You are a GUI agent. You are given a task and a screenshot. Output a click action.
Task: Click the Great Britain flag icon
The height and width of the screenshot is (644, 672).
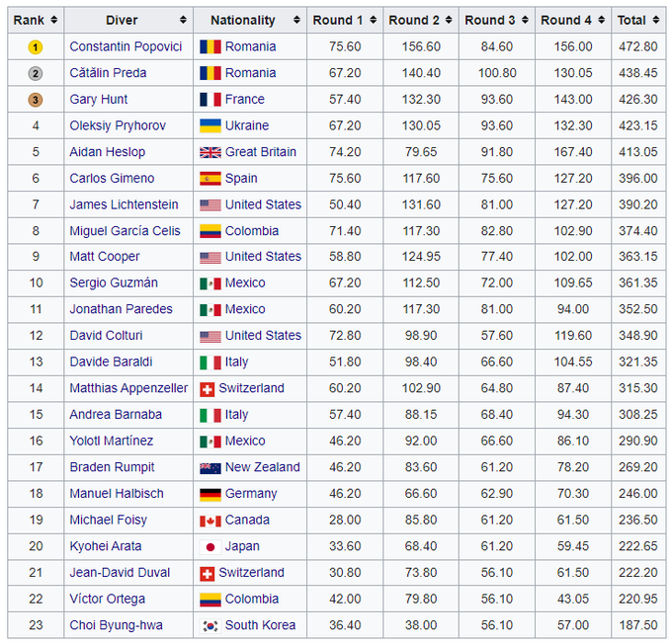click(210, 152)
